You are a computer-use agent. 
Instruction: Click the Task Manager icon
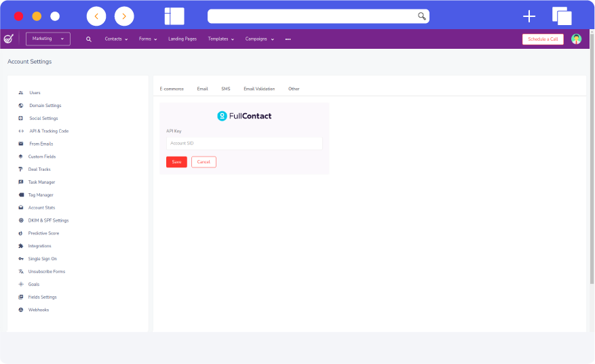21,182
